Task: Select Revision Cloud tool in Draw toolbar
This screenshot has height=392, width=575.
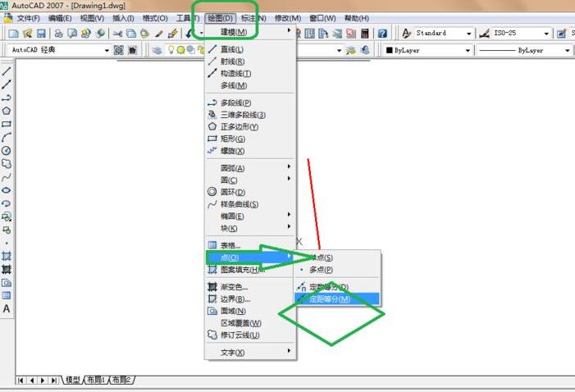Action: 7,163
